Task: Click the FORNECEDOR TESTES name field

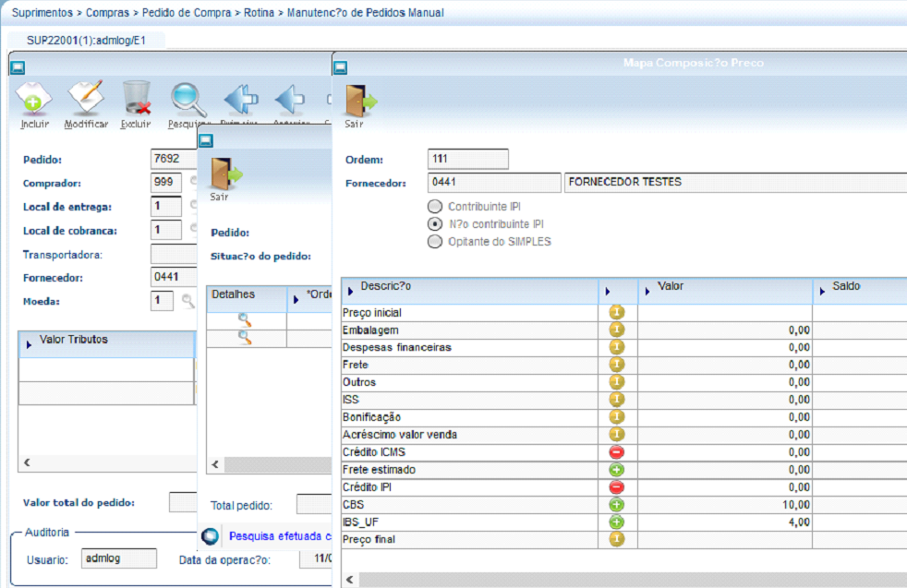Action: point(735,183)
